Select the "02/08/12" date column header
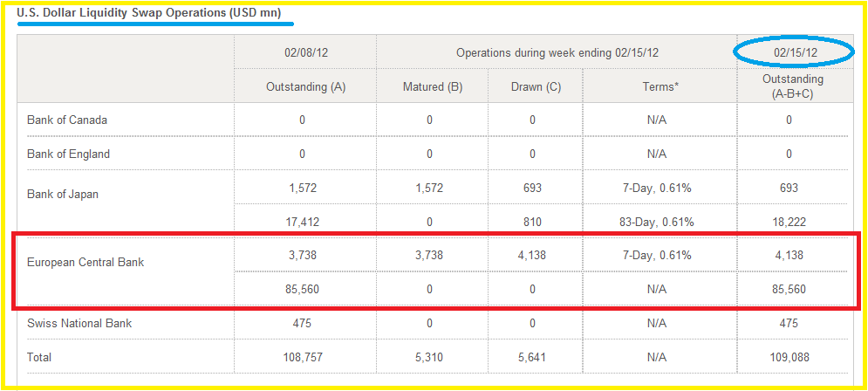 coord(305,52)
